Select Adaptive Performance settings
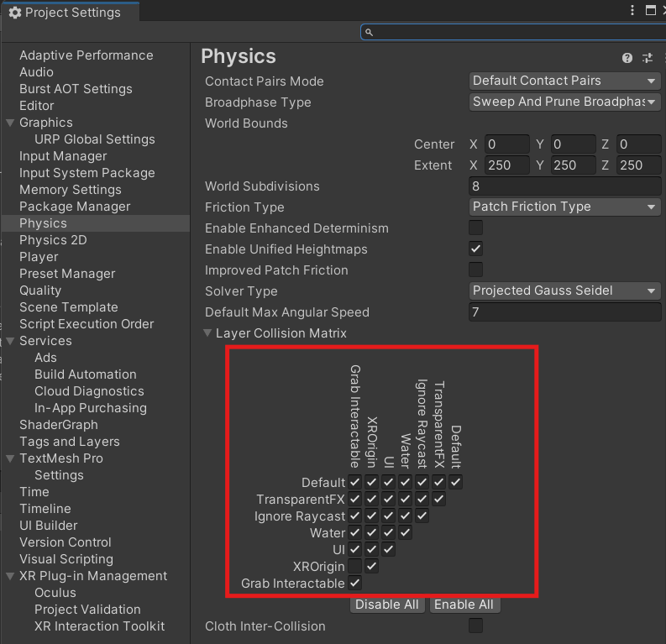 point(87,55)
